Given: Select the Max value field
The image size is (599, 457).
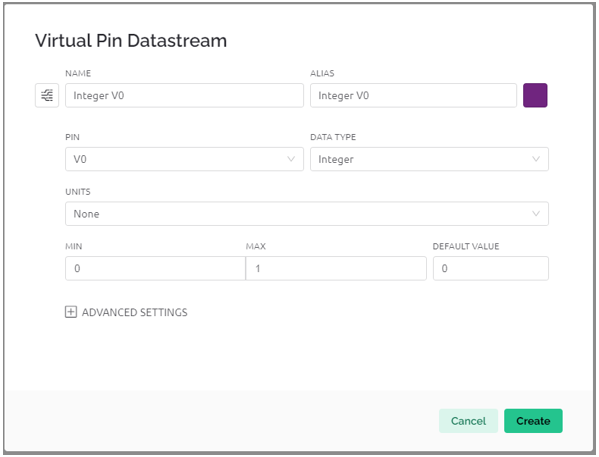Looking at the screenshot, I should click(336, 268).
